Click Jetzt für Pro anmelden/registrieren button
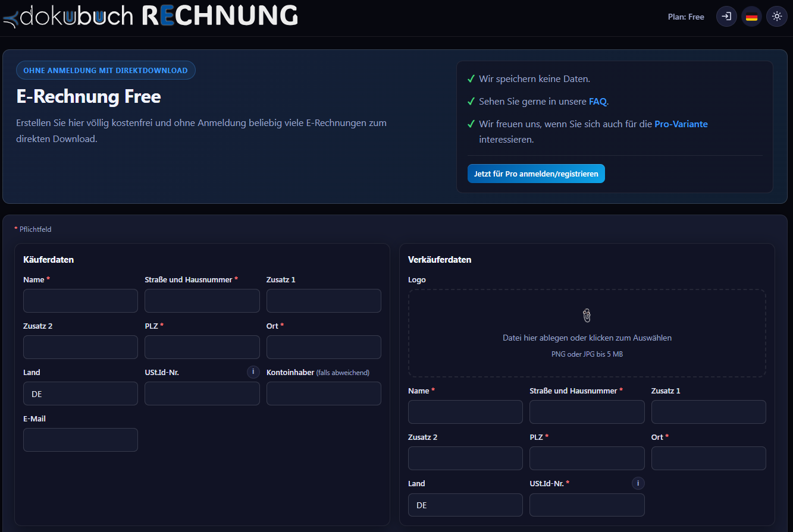 pyautogui.click(x=536, y=174)
